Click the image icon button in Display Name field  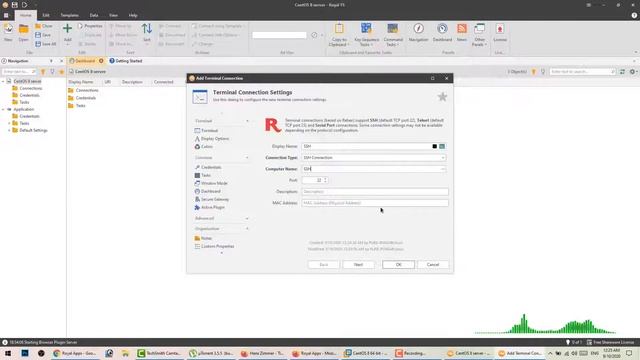[x=442, y=146]
